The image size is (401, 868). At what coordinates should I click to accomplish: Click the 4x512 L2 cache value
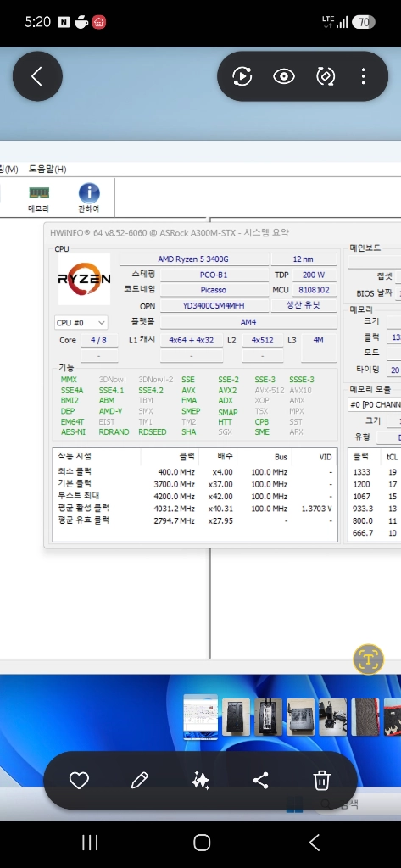(x=263, y=340)
